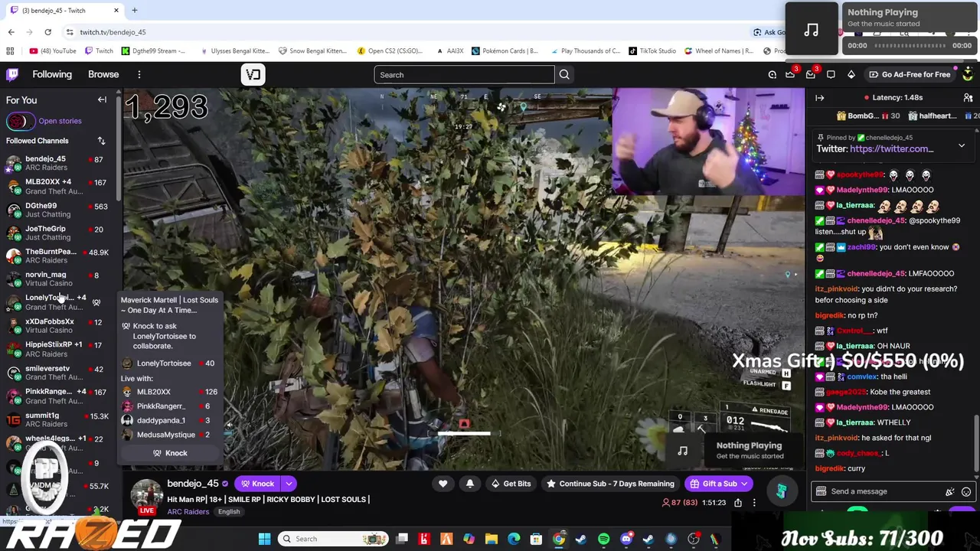Open the more options dots beside Browse

[x=139, y=74]
